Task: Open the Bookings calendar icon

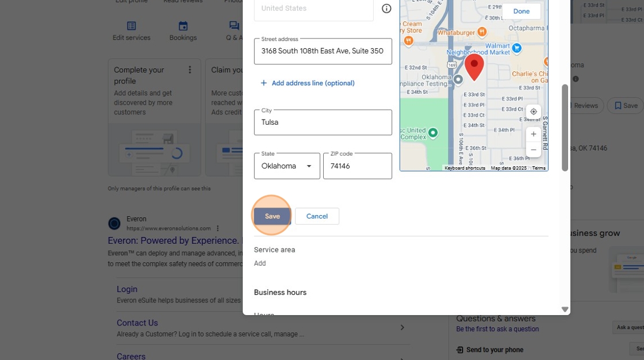Action: tap(183, 26)
